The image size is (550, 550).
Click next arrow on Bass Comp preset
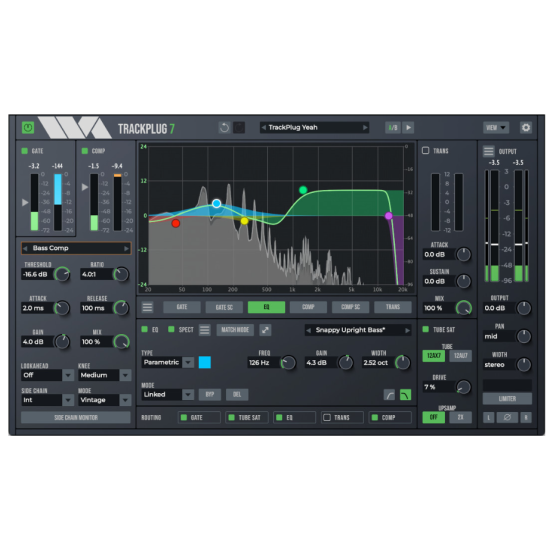click(x=127, y=248)
